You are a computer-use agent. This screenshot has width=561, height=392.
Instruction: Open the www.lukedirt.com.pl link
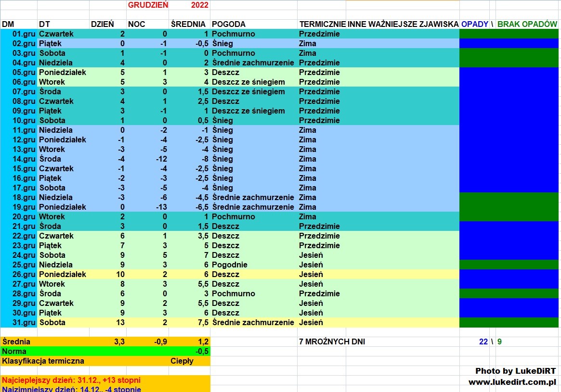512,382
